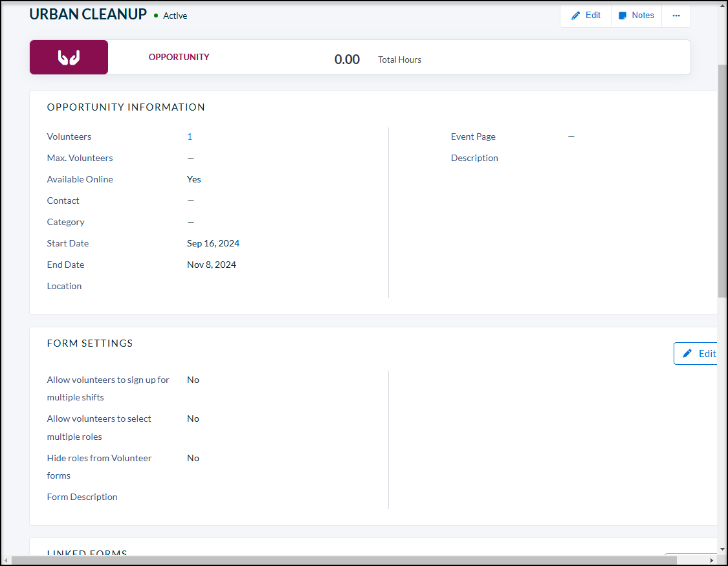The height and width of the screenshot is (566, 728).
Task: Click the Total Hours label
Action: (399, 60)
